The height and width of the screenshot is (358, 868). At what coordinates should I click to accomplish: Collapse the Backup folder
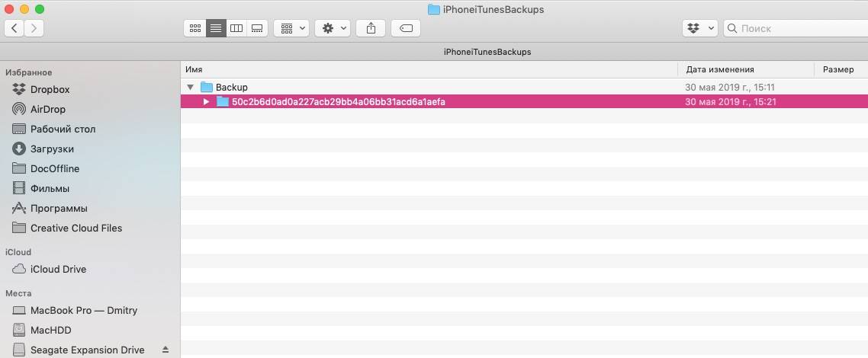190,88
